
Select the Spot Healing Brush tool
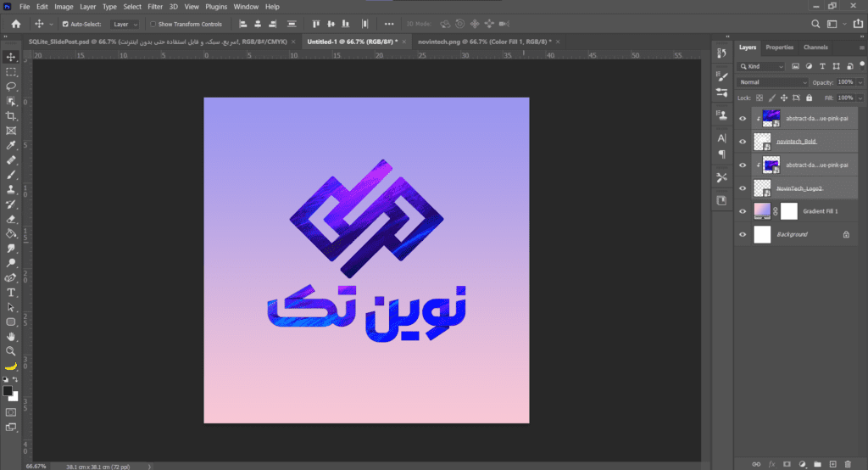click(10, 160)
